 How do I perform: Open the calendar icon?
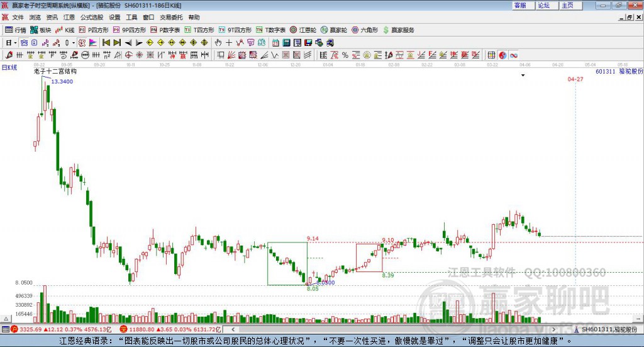pyautogui.click(x=275, y=43)
